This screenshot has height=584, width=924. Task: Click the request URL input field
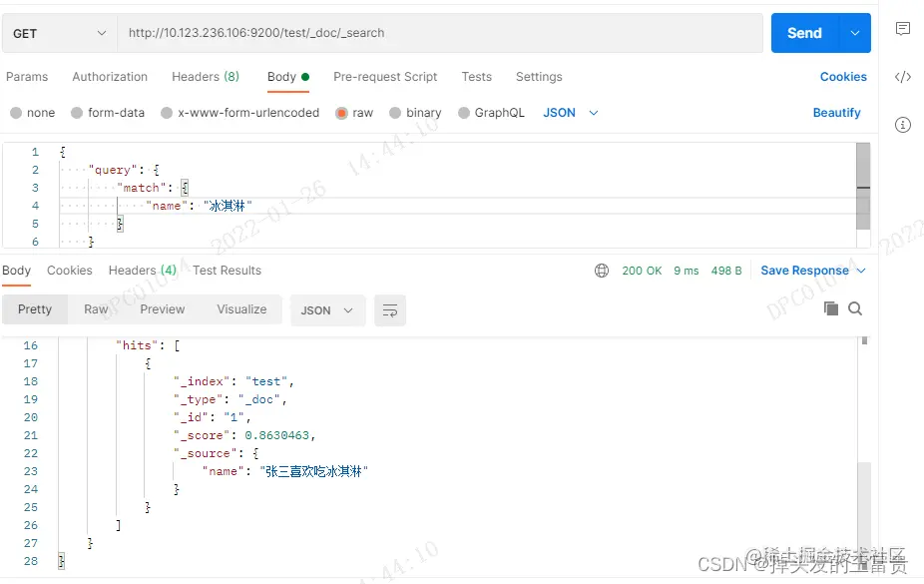440,33
